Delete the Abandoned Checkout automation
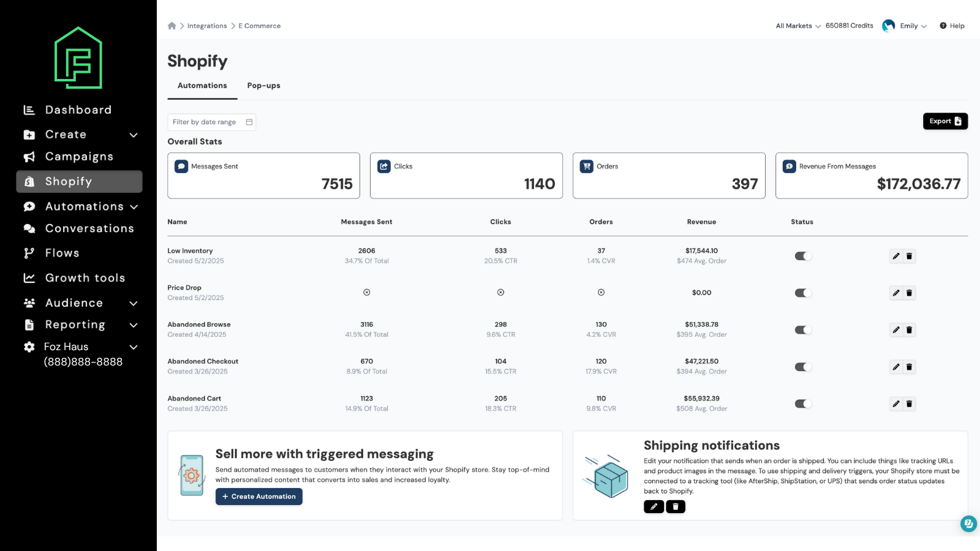Image resolution: width=980 pixels, height=551 pixels. coord(909,367)
